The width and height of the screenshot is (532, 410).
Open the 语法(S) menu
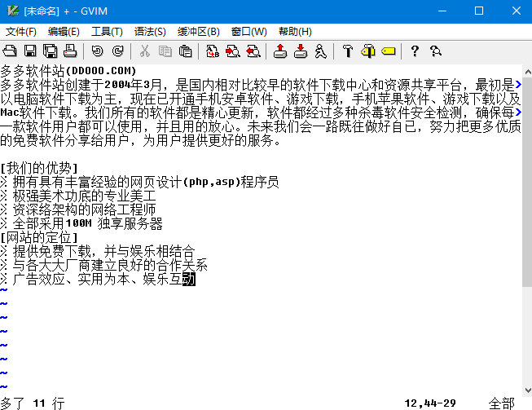tap(150, 32)
